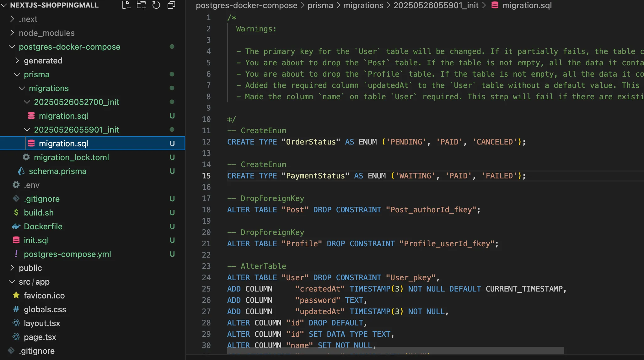Click line number 15 in the gutter
This screenshot has height=360, width=644.
(206, 176)
